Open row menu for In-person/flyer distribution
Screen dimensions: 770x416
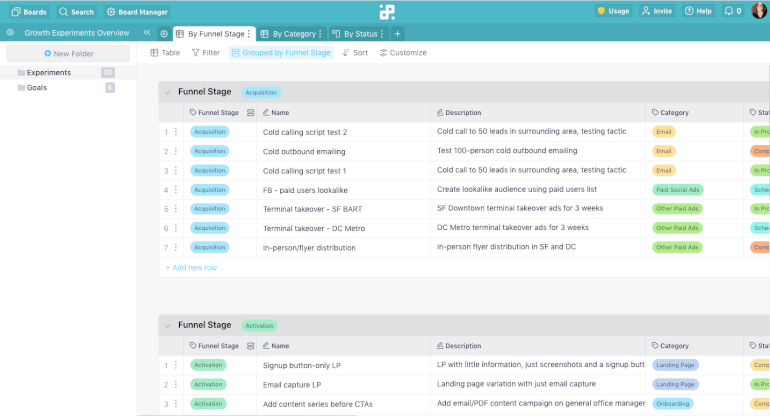pos(176,247)
